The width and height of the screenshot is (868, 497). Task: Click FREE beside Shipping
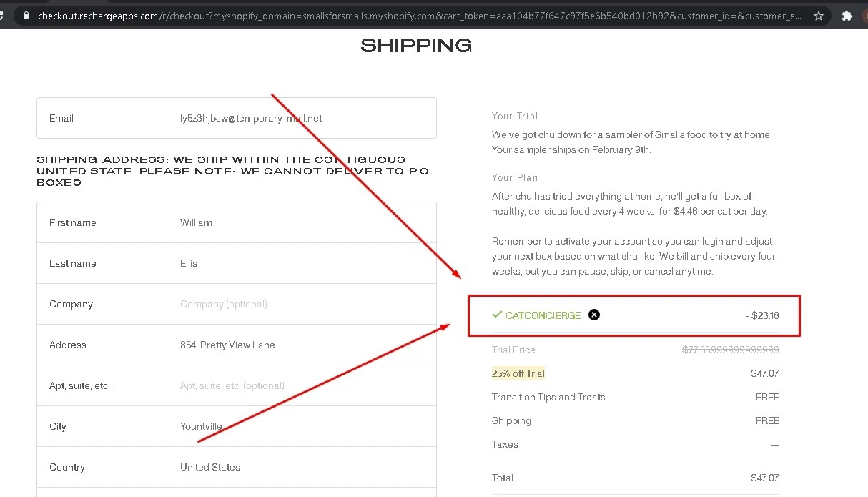767,420
